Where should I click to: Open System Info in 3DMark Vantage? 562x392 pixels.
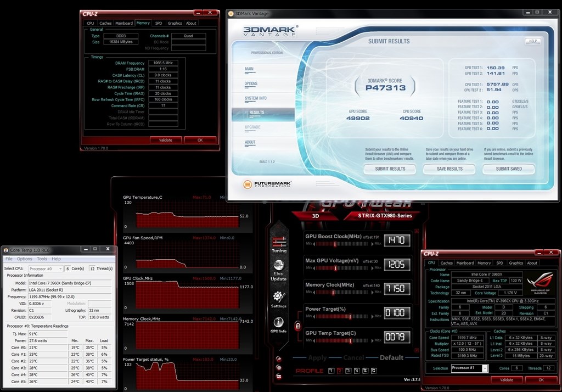pos(256,98)
